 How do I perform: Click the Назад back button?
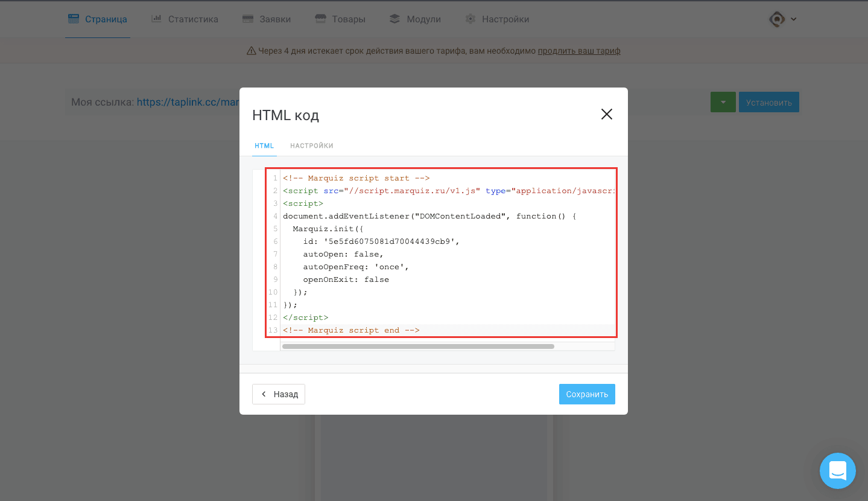(279, 394)
